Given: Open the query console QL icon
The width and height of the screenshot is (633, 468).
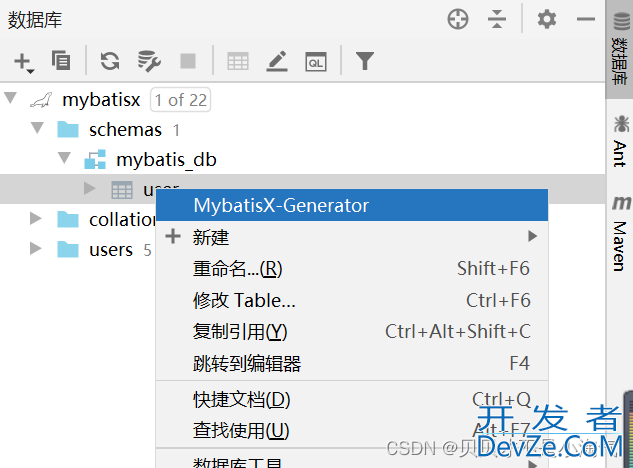Looking at the screenshot, I should 316,62.
